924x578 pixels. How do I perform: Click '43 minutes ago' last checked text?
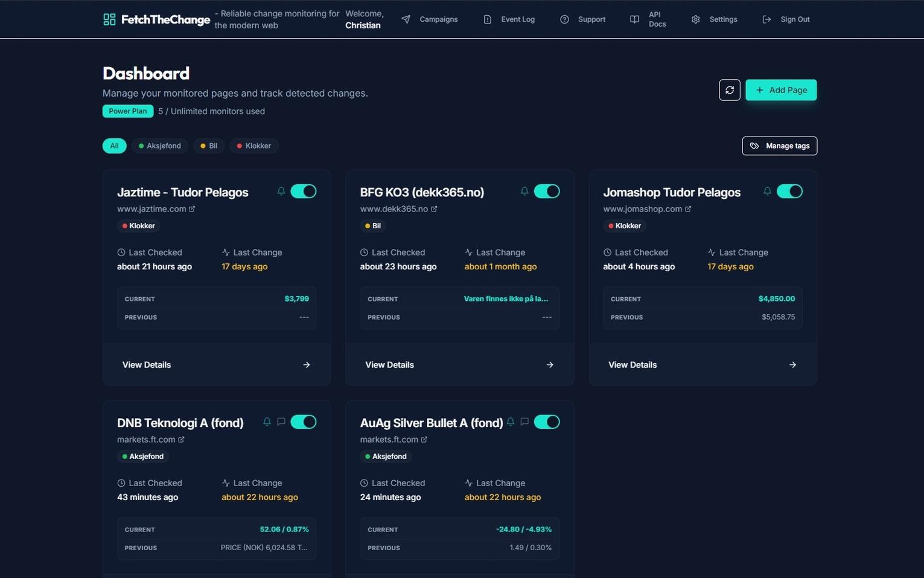(147, 498)
